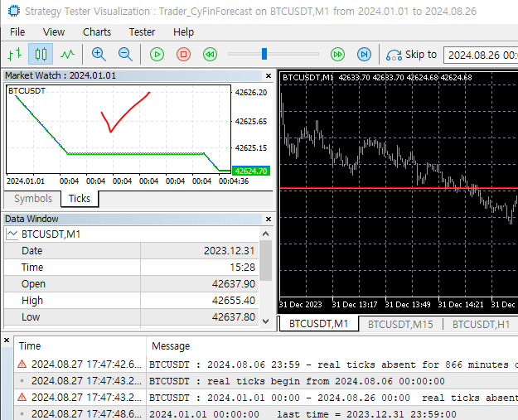Click the warning icon on the 866 minutes log row
The height and width of the screenshot is (420, 518).
click(x=22, y=364)
